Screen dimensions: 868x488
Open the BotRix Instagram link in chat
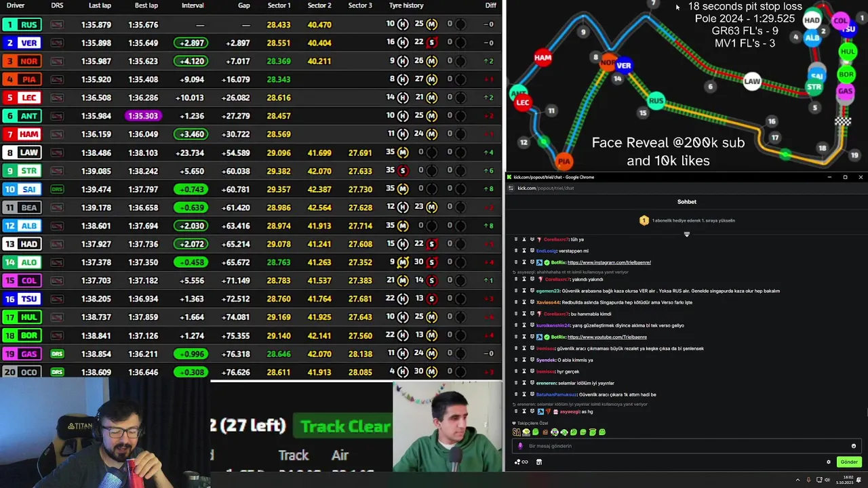point(609,262)
